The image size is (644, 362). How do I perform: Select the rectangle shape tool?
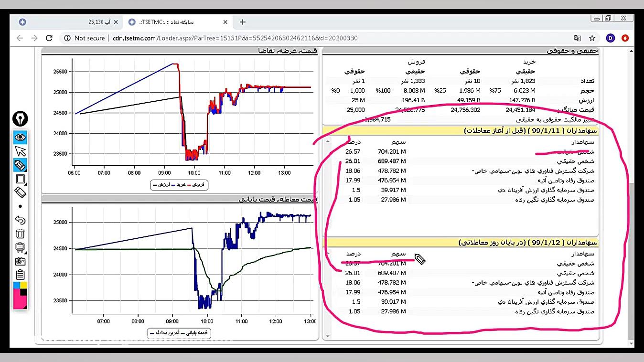click(x=20, y=179)
